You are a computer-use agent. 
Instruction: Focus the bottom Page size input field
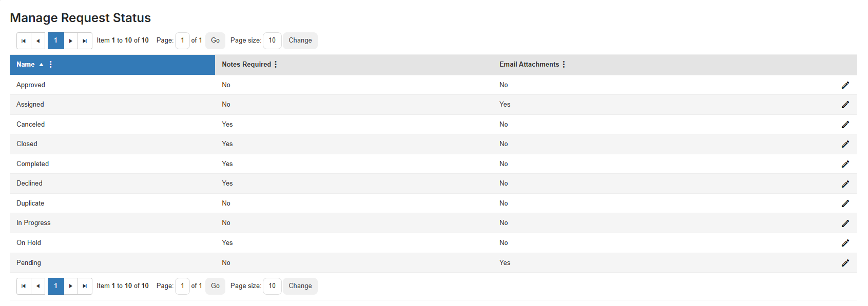click(272, 286)
